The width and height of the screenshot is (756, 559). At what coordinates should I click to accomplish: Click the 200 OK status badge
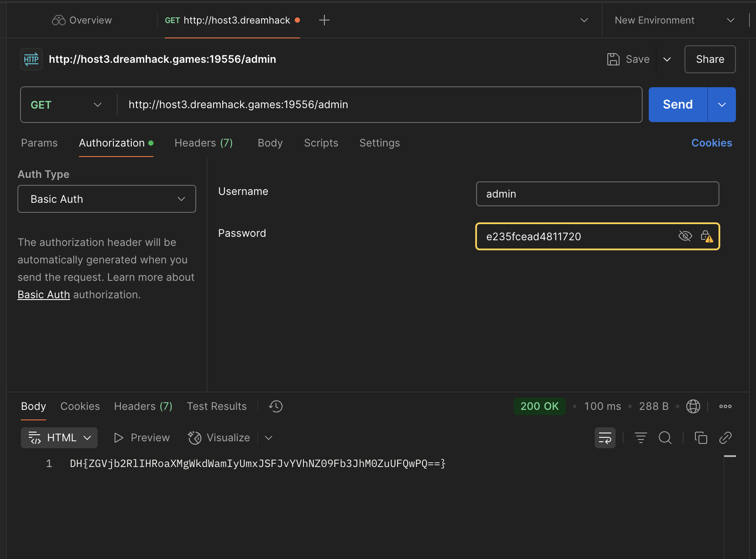[x=539, y=406]
